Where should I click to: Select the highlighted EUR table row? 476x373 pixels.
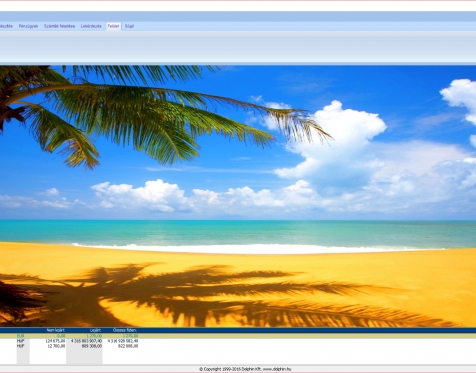(238, 336)
